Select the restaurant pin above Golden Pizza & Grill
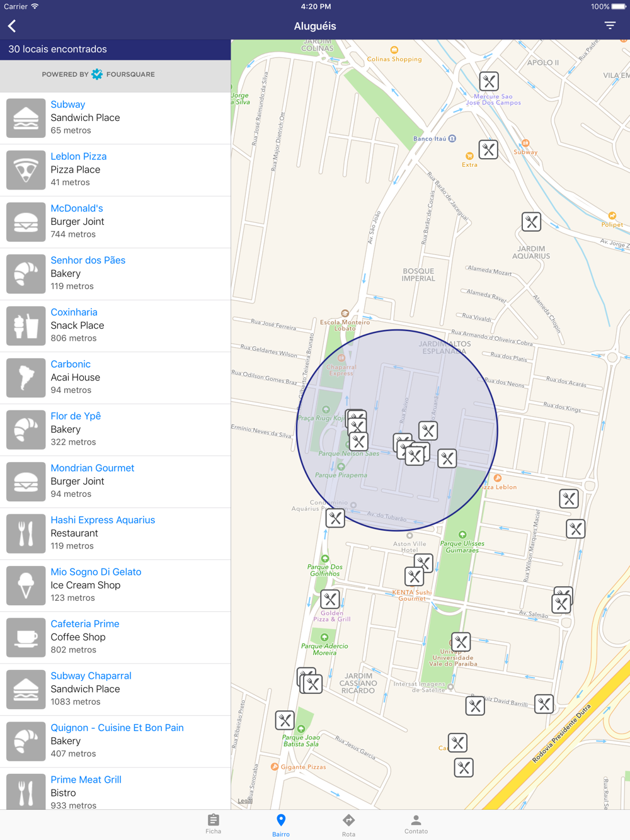 coord(330,599)
